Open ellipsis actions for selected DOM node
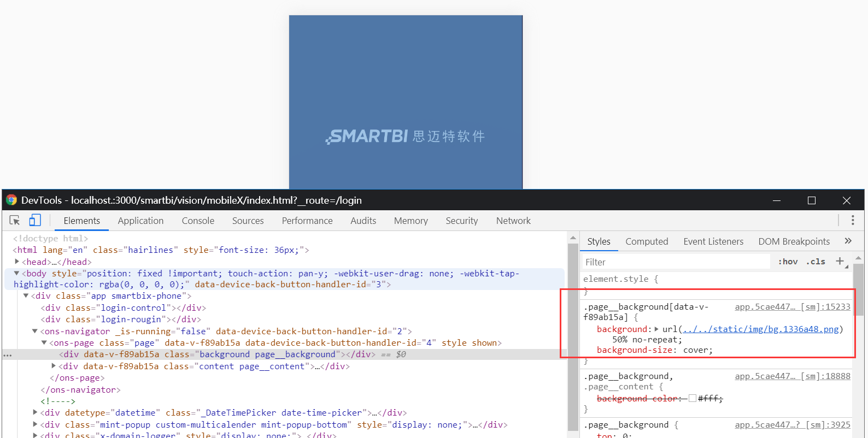The image size is (868, 438). click(x=8, y=355)
